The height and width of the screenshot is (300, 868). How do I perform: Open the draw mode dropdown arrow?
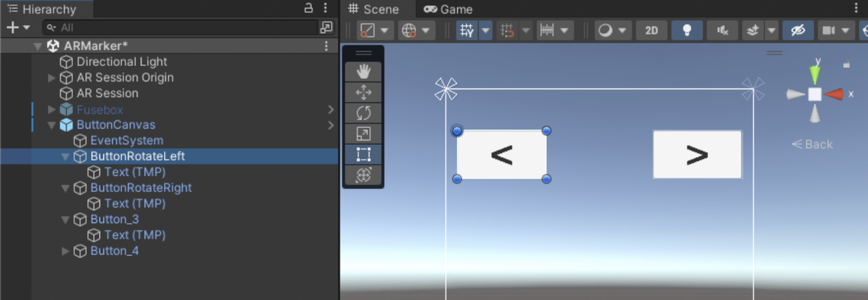point(623,30)
